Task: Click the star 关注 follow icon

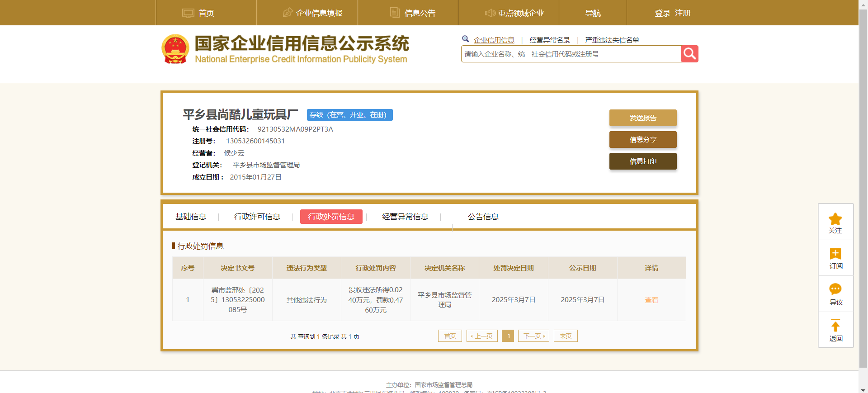Action: pyautogui.click(x=835, y=219)
